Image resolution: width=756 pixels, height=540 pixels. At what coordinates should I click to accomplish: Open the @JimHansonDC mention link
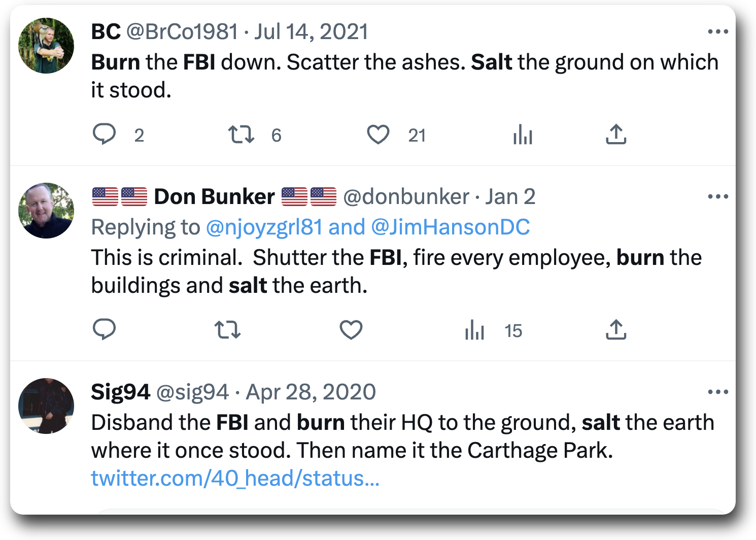[451, 227]
